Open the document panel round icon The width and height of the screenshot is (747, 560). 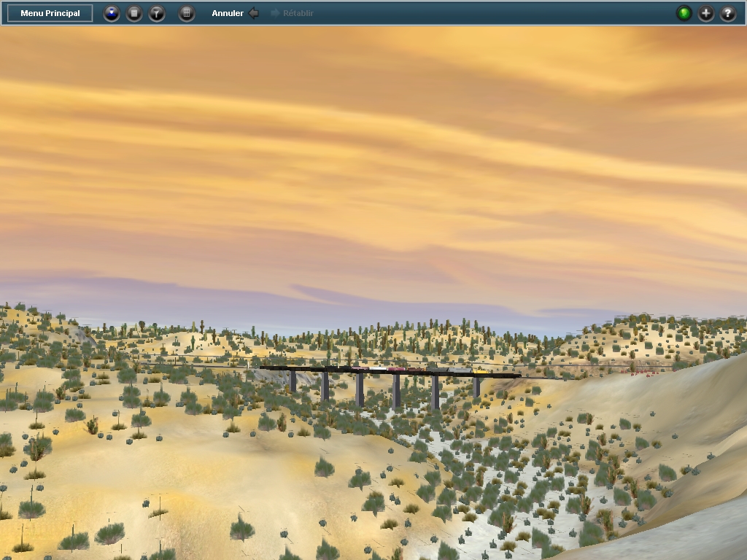click(x=134, y=13)
